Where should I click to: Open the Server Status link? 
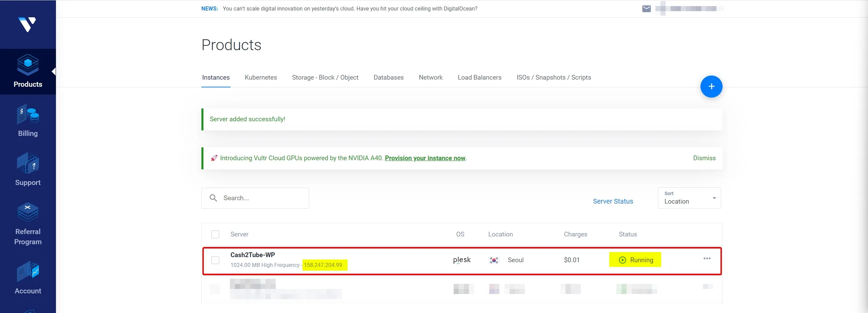613,201
